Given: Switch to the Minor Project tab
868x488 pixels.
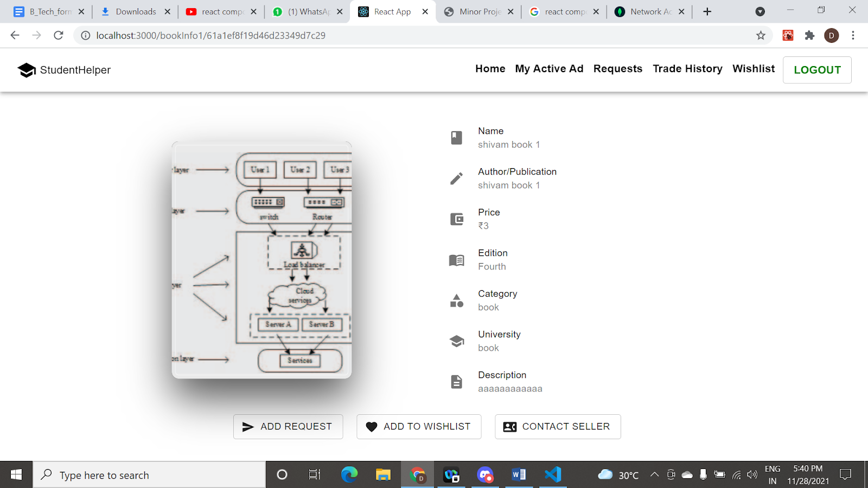Looking at the screenshot, I should pos(478,11).
